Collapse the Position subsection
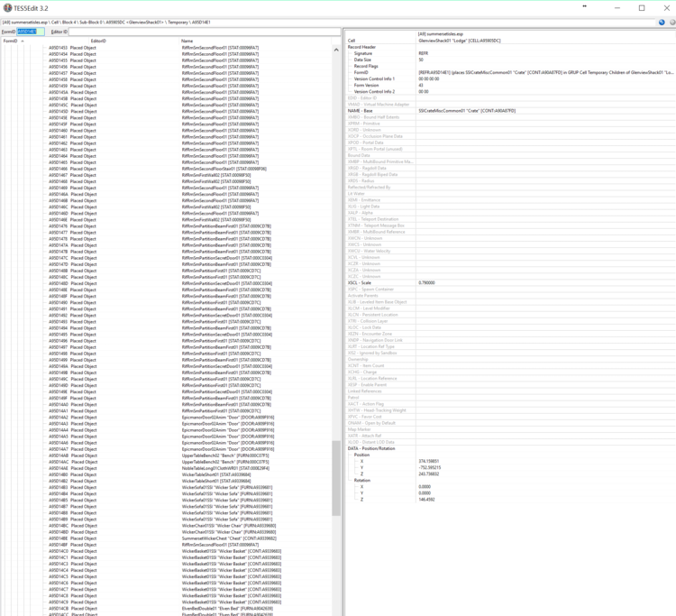The width and height of the screenshot is (676, 616). [361, 455]
